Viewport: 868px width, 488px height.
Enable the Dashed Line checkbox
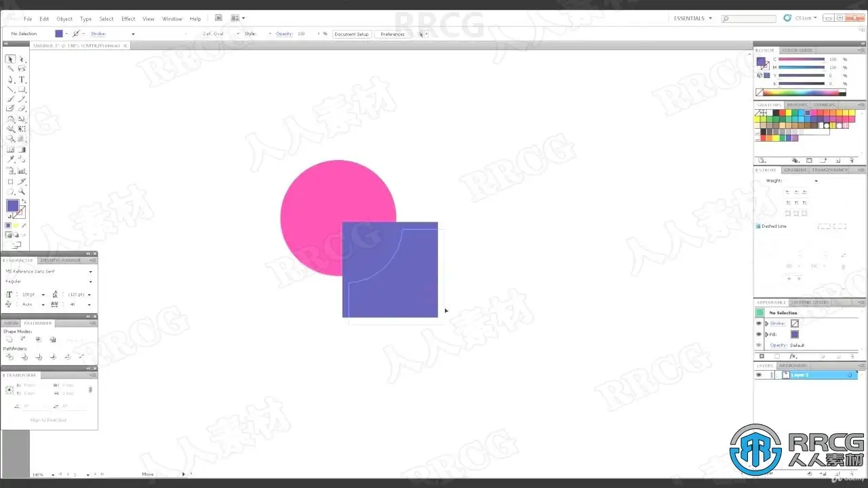pyautogui.click(x=758, y=226)
